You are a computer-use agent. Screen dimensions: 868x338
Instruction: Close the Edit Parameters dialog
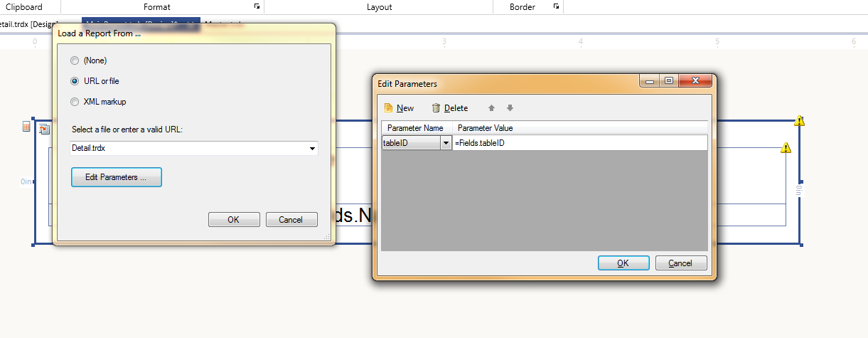click(694, 81)
